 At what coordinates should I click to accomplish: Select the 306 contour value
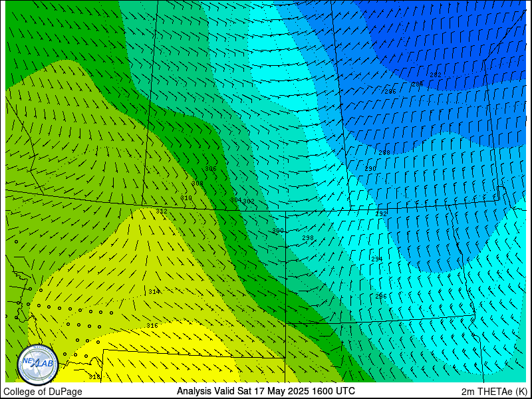pyautogui.click(x=211, y=169)
